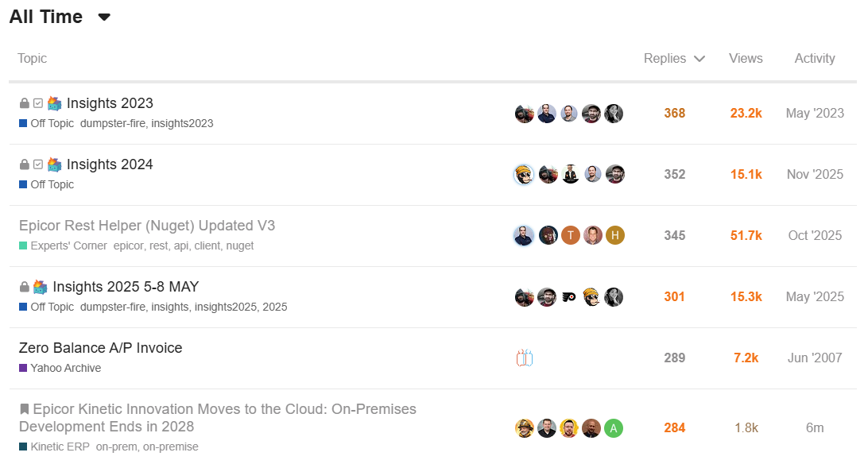Click the lock icon beside Insights 2023
The image size is (868, 464).
coord(25,103)
